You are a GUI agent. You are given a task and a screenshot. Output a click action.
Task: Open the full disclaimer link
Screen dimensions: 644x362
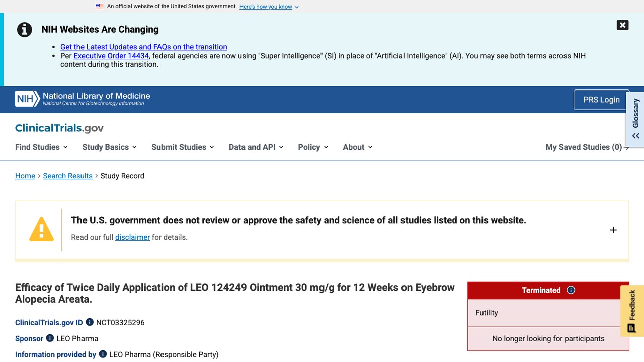[x=132, y=237]
